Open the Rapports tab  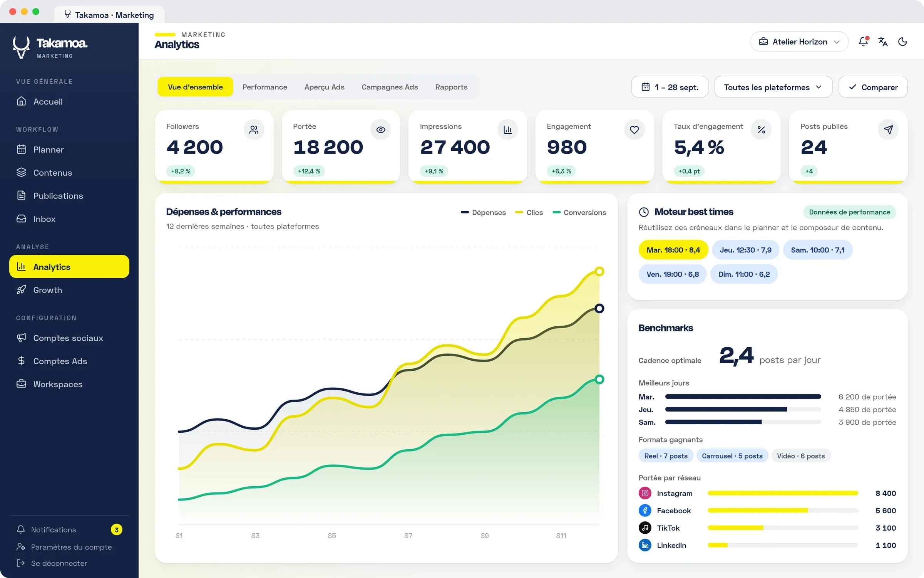[451, 87]
